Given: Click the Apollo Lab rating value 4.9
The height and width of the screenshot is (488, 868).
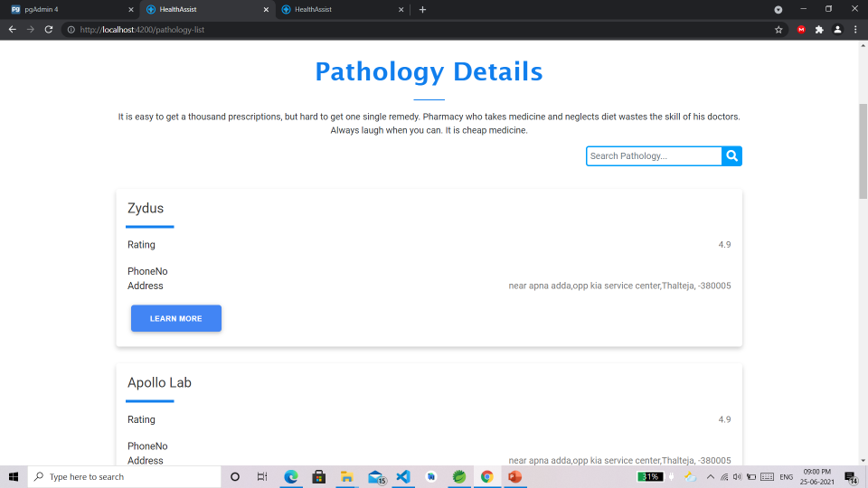Looking at the screenshot, I should tap(724, 419).
